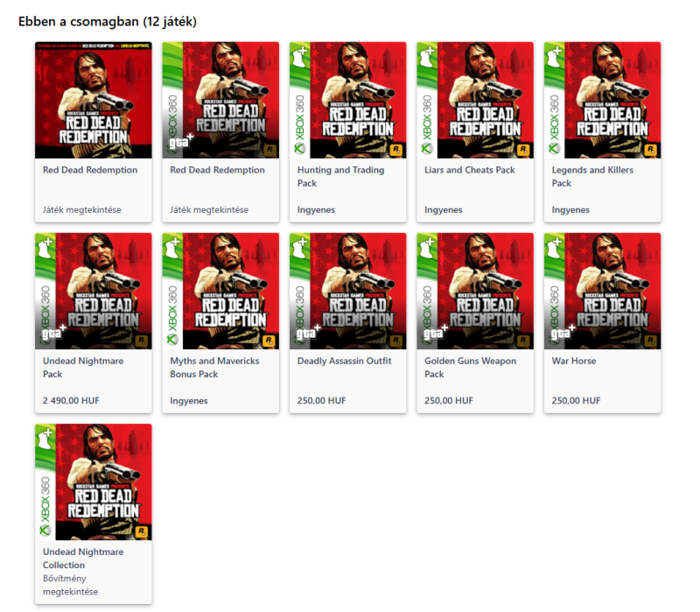Click the Myths and Mavericks Bonus Pack title
Image resolution: width=700 pixels, height=612 pixels.
(214, 367)
